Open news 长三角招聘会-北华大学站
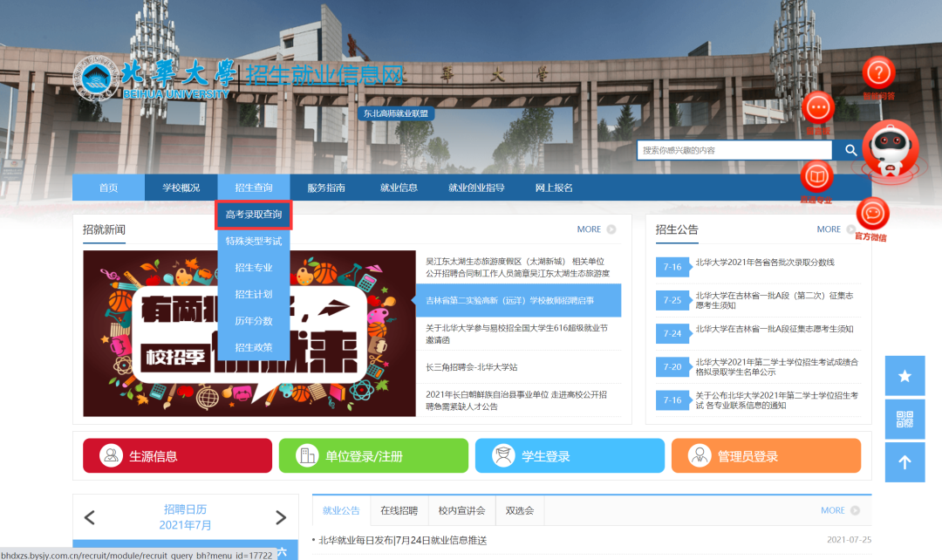942x560 pixels. pyautogui.click(x=472, y=367)
